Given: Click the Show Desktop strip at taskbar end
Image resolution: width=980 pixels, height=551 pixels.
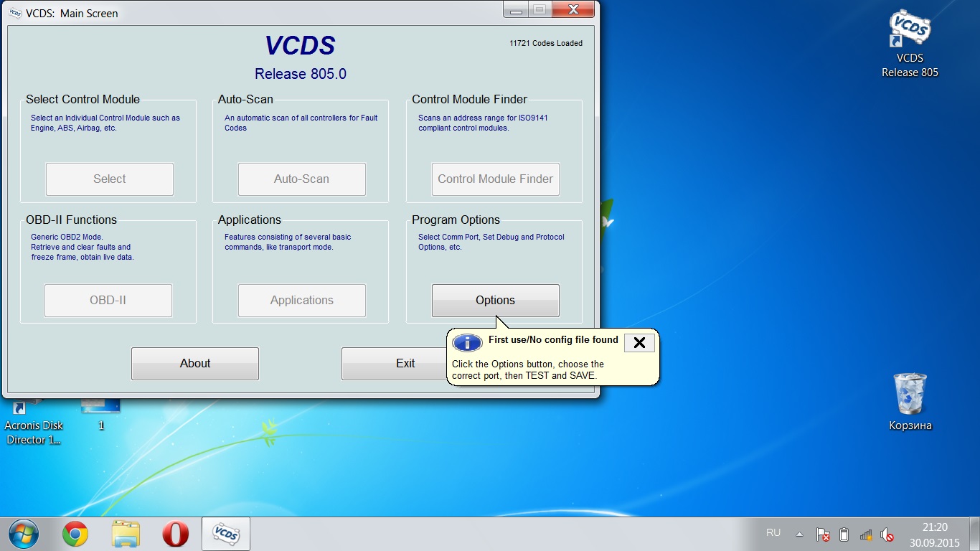Looking at the screenshot, I should (x=975, y=534).
